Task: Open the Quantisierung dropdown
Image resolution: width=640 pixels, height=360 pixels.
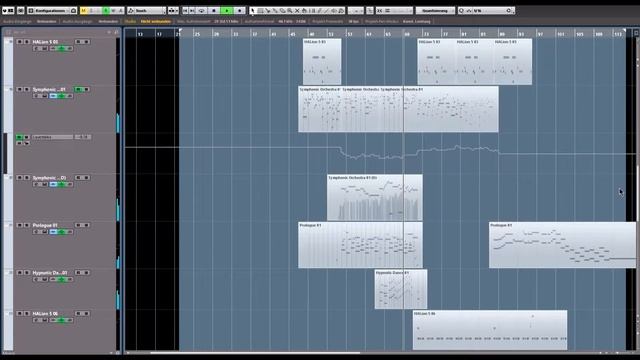Action: tap(435, 11)
